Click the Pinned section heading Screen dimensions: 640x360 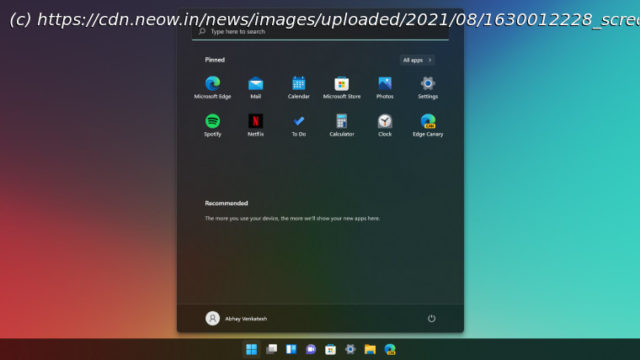point(215,60)
